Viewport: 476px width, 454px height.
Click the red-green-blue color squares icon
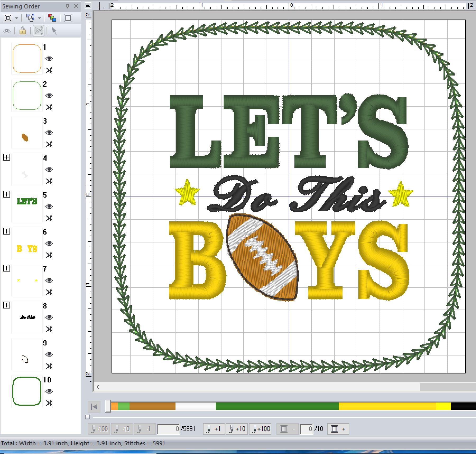52,18
